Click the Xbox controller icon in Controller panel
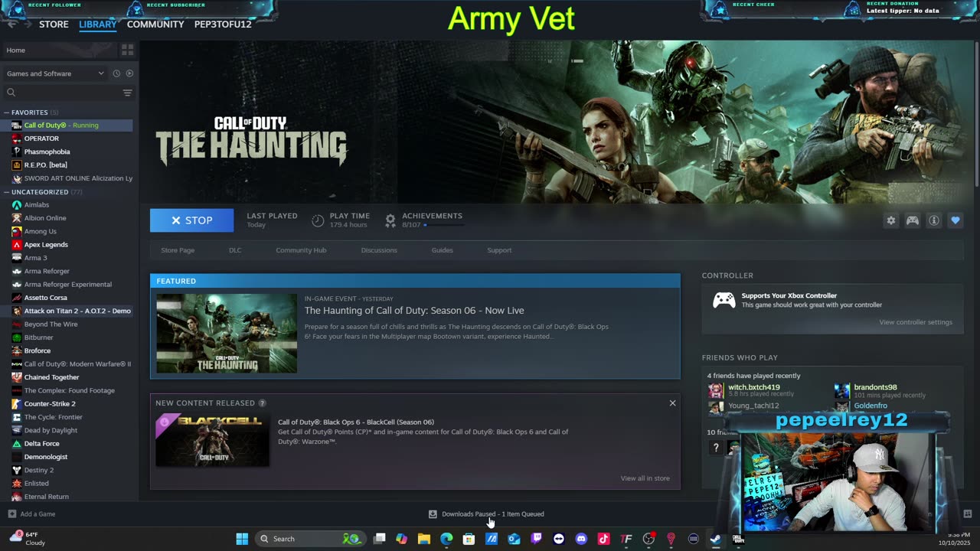Screen dimensions: 980x551 click(x=724, y=300)
